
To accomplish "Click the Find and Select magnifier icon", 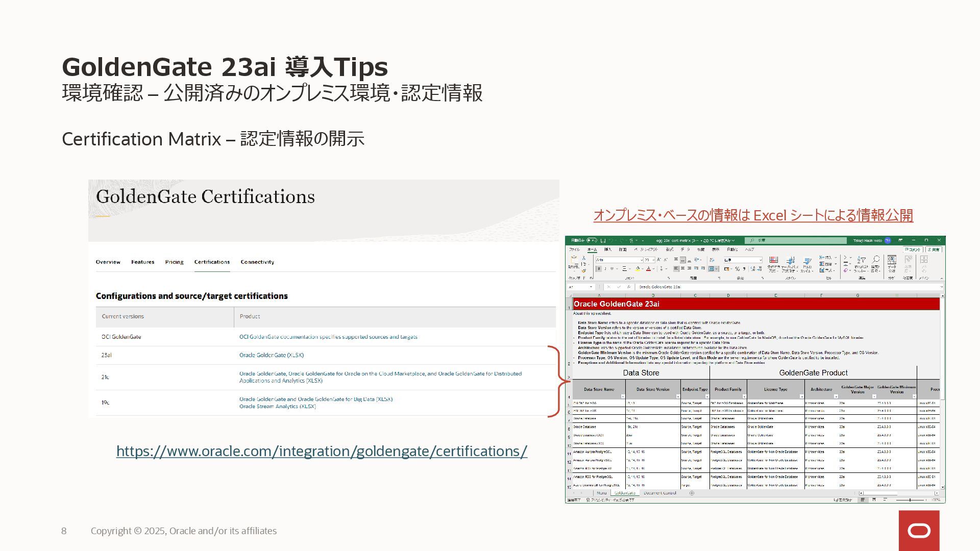I will click(876, 260).
